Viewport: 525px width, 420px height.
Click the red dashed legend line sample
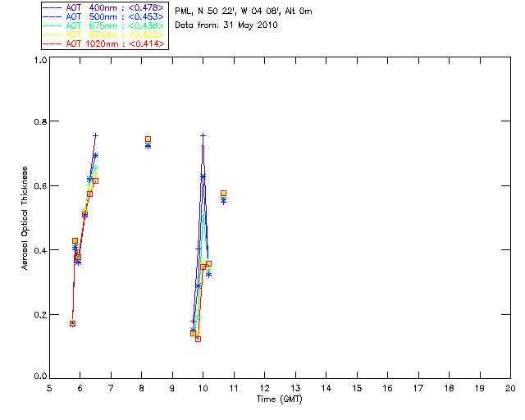coord(52,43)
